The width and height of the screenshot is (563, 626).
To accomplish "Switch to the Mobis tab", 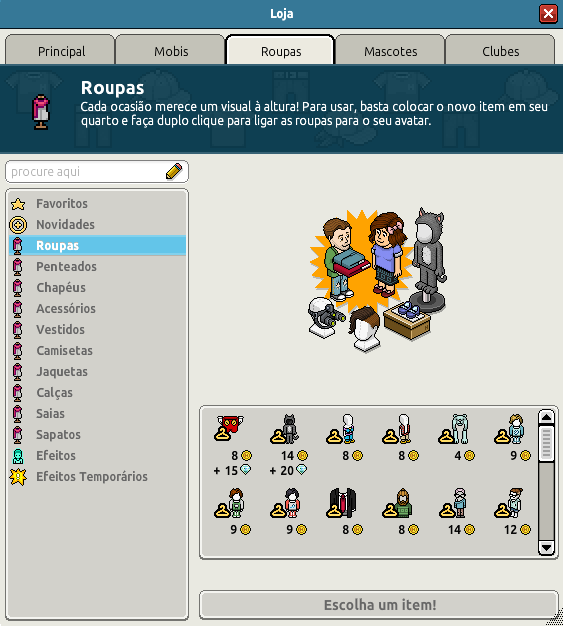I will click(170, 51).
